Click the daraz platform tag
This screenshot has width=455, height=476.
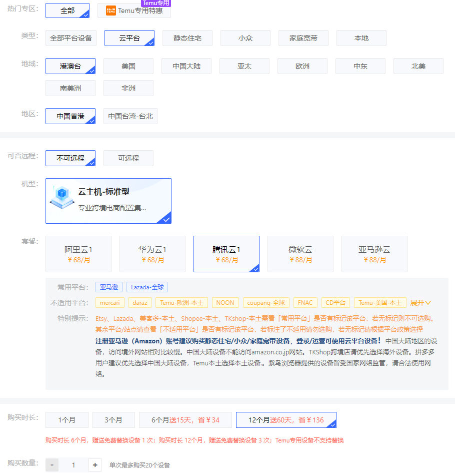click(140, 303)
